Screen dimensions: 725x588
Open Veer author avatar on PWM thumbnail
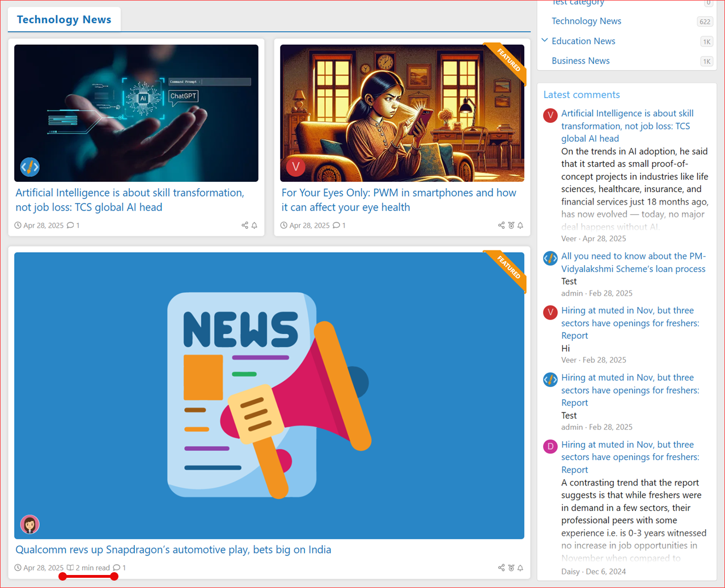point(295,167)
